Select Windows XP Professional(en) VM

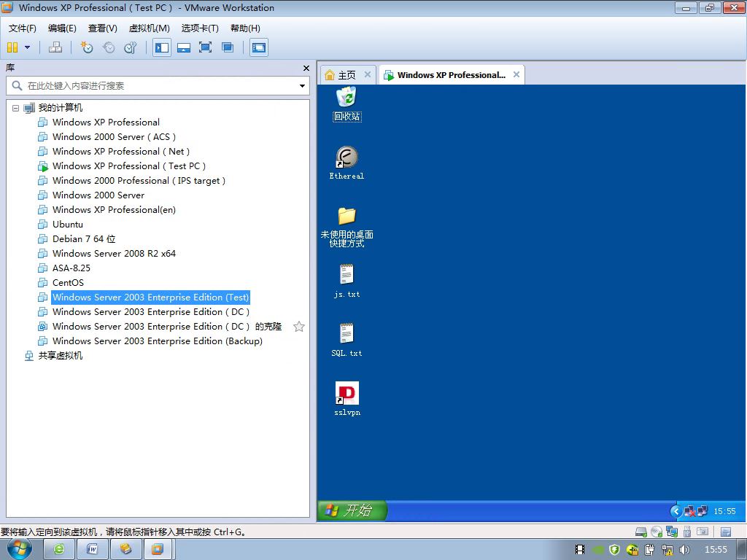click(114, 210)
